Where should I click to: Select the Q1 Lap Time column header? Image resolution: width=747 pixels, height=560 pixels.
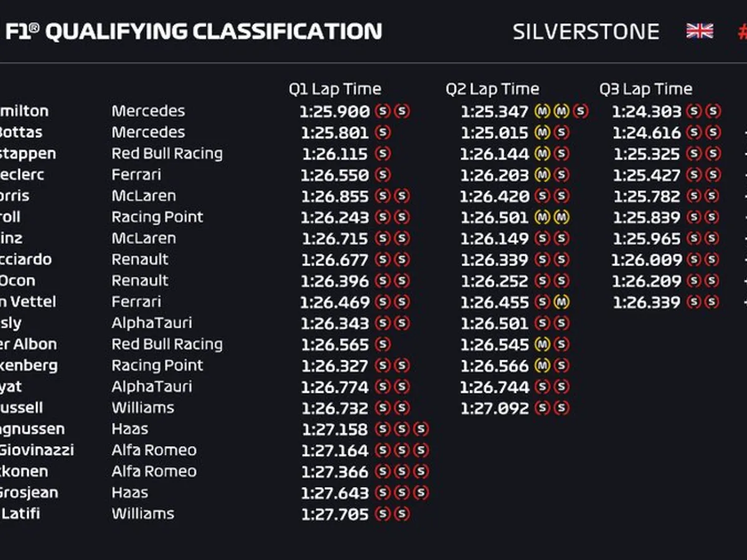pyautogui.click(x=335, y=89)
